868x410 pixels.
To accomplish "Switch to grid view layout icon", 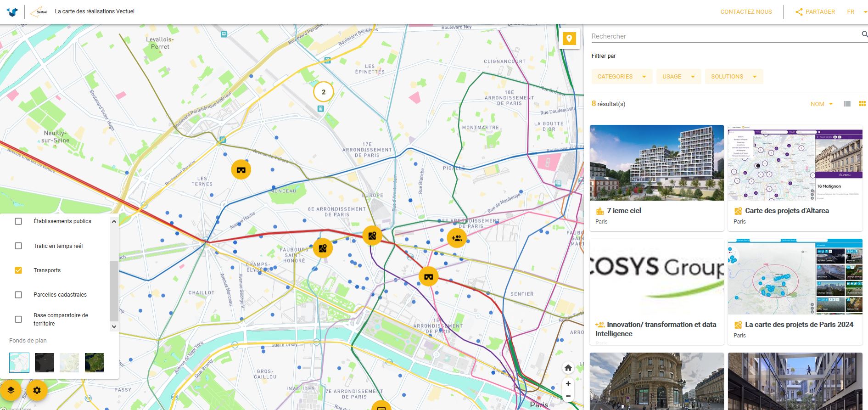I will pyautogui.click(x=862, y=104).
